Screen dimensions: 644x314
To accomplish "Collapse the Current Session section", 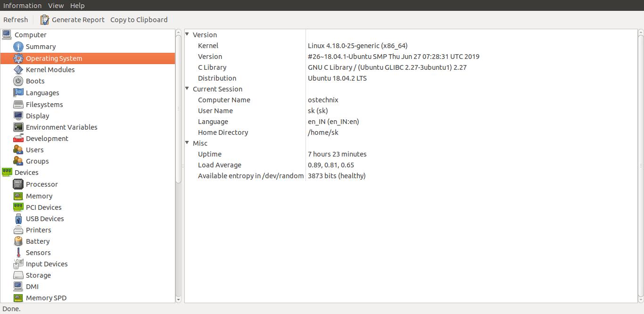I will (187, 89).
